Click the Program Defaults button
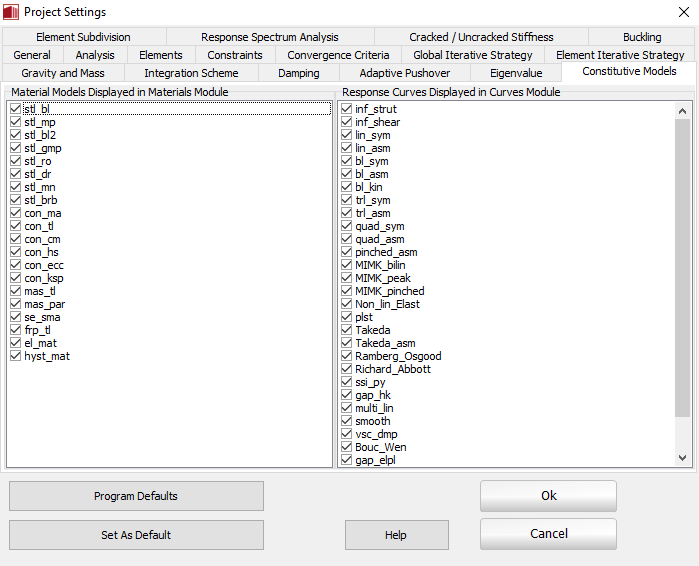Image resolution: width=699 pixels, height=566 pixels. coord(136,496)
